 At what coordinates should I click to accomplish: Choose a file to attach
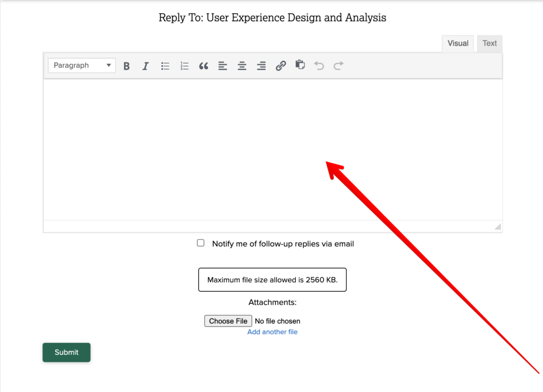click(x=228, y=320)
